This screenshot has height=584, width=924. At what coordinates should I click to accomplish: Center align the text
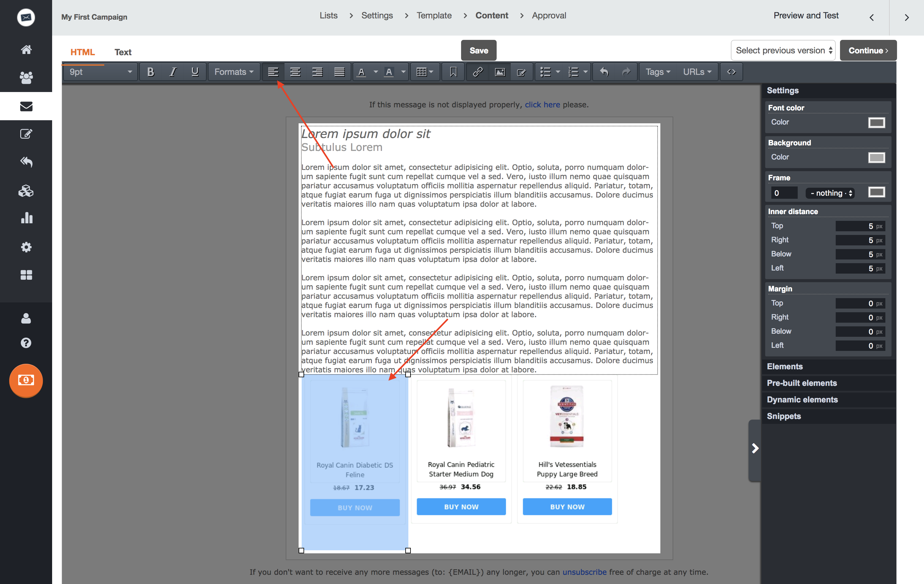(295, 72)
